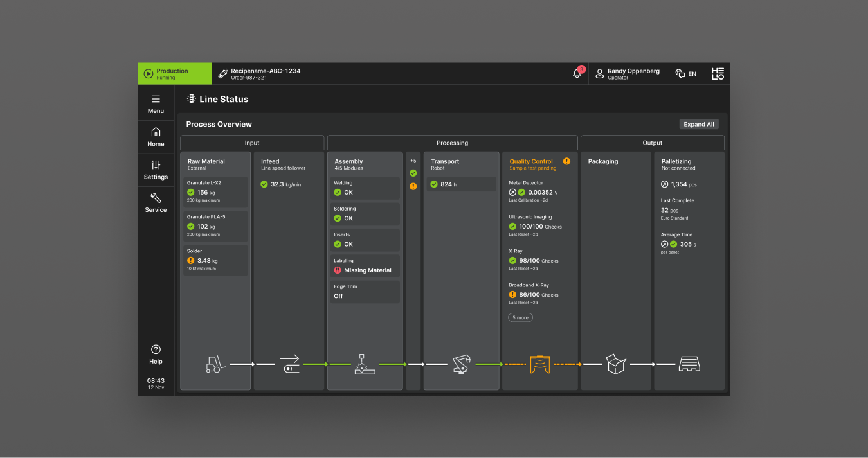Click the transport robot arm icon

tap(461, 364)
